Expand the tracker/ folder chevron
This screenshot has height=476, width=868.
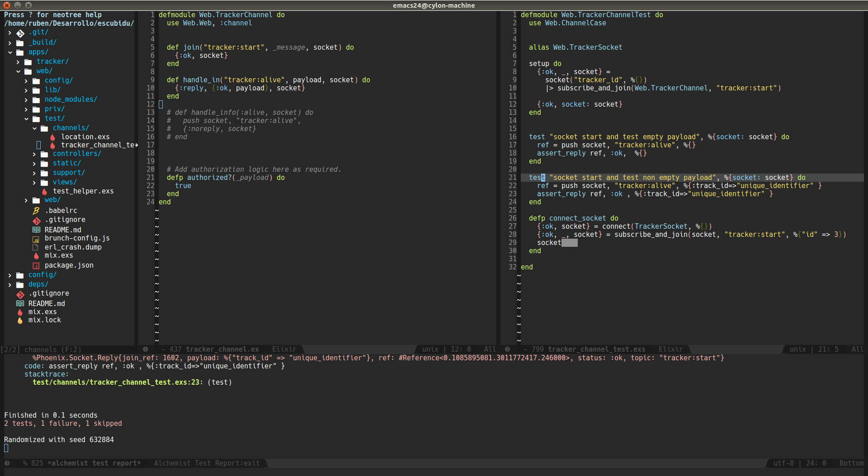point(18,61)
